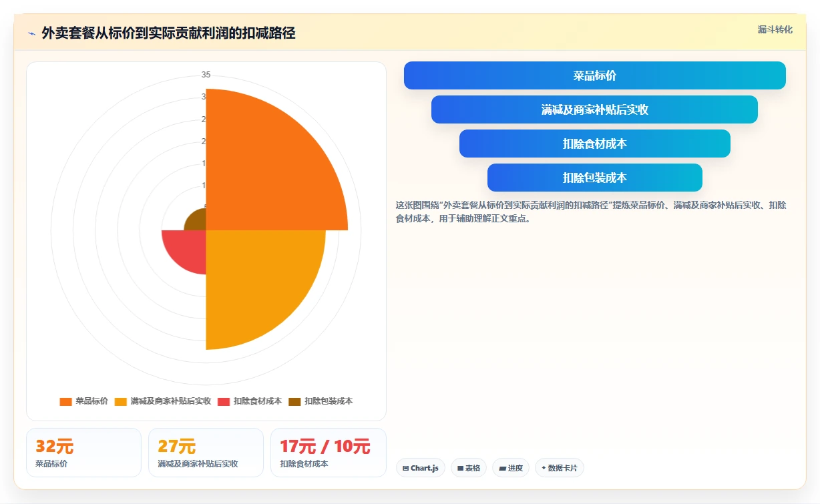
Task: Click the brown 扣除包装成本 chart segment
Action: (x=198, y=220)
